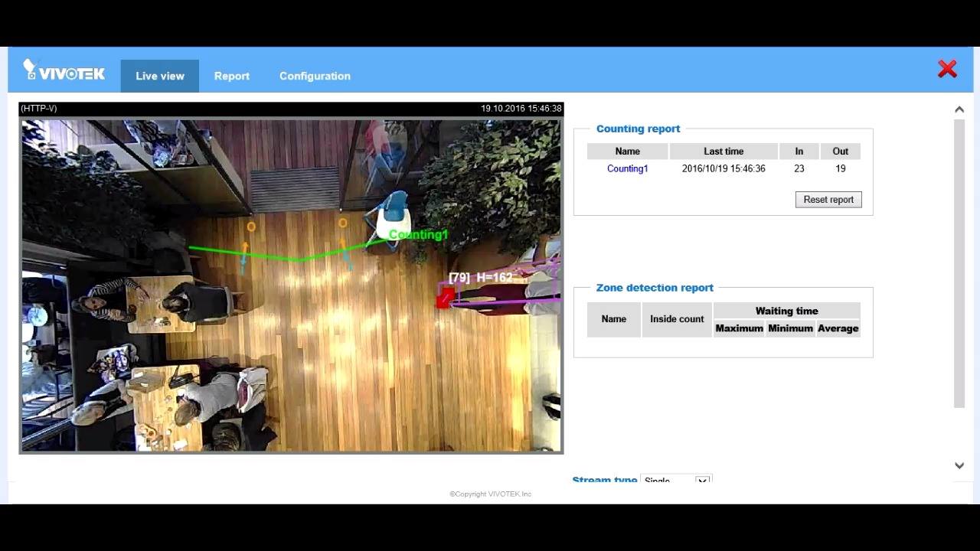Click the scroll down arrow of the right panel

[959, 465]
